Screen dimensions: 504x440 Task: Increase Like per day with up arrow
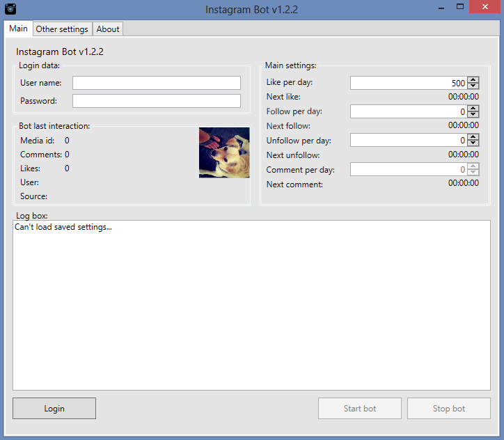473,79
